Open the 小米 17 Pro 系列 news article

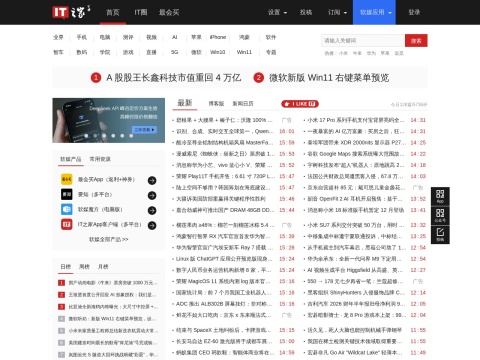pyautogui.click(x=355, y=120)
